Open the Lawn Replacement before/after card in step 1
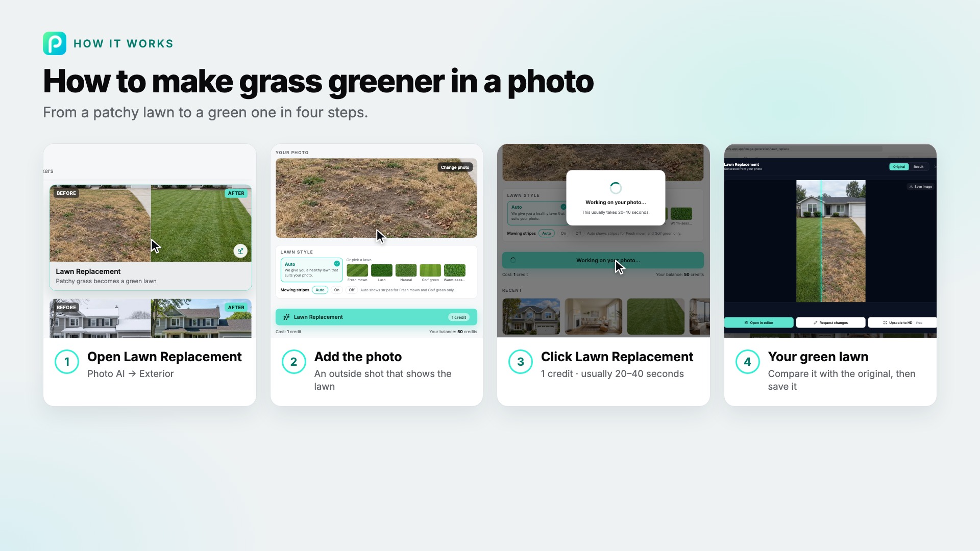This screenshot has height=551, width=980. click(x=151, y=237)
